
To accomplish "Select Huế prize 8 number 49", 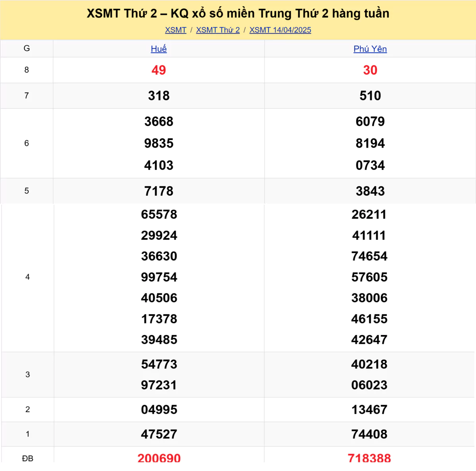I will pos(159,70).
